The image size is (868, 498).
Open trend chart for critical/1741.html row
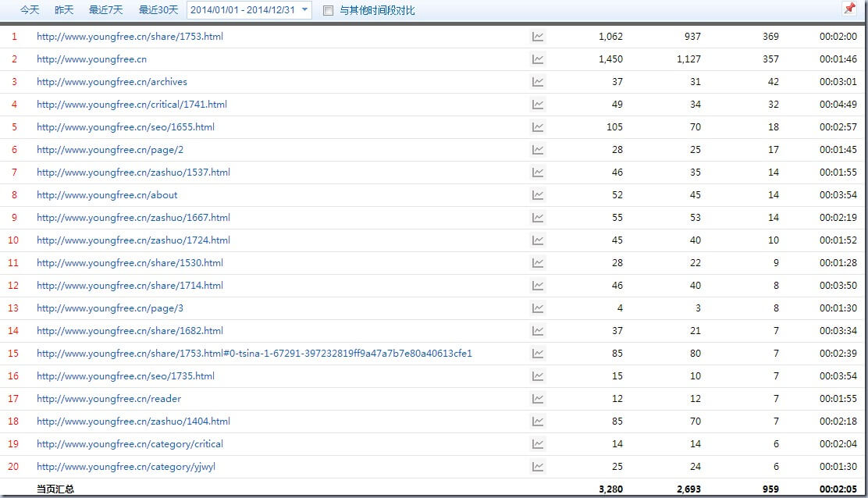(538, 105)
